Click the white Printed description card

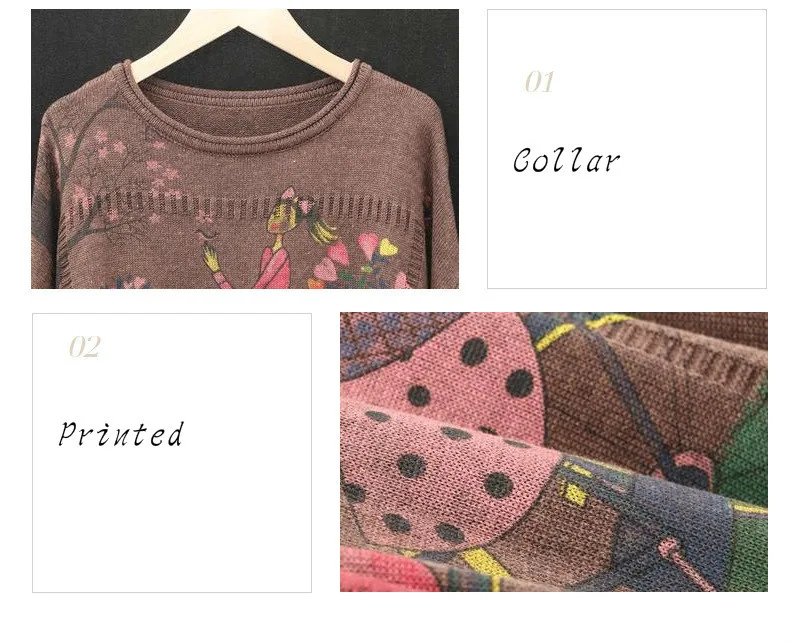pyautogui.click(x=172, y=453)
